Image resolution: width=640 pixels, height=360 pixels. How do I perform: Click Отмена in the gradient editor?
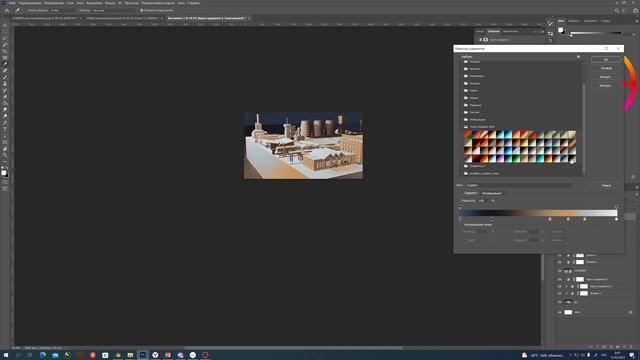click(x=606, y=68)
